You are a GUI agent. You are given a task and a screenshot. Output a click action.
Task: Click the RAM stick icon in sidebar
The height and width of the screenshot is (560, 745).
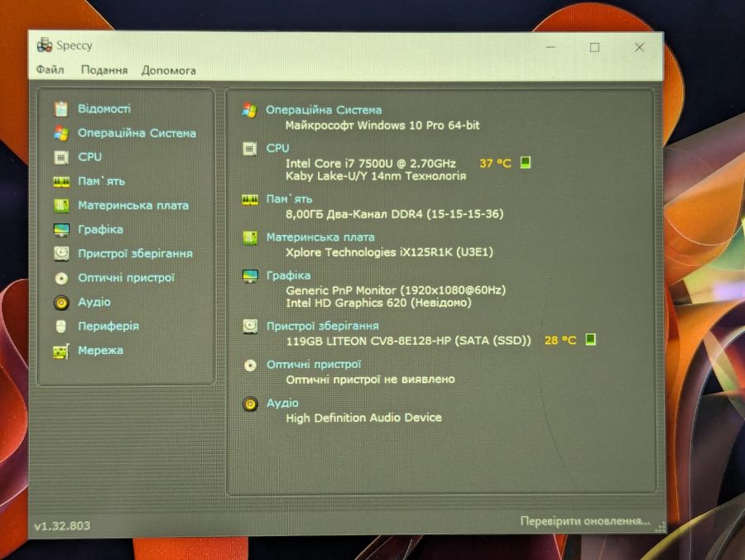[60, 181]
